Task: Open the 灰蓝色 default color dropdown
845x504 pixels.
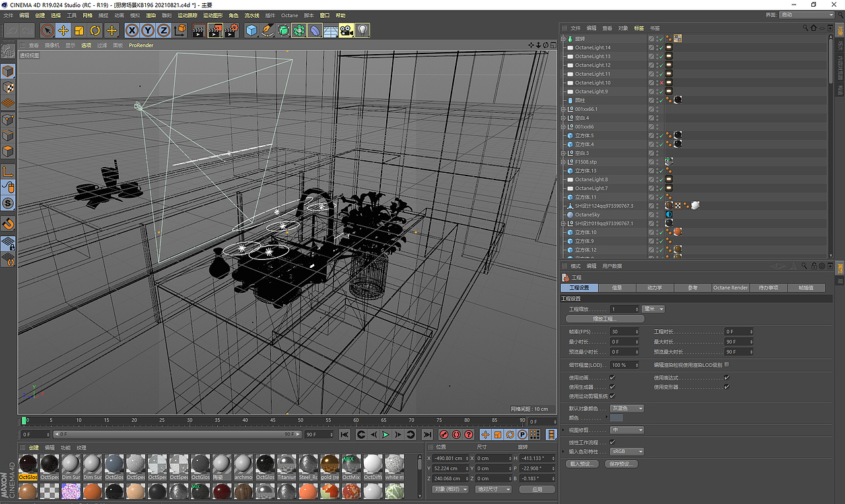Action: [626, 408]
